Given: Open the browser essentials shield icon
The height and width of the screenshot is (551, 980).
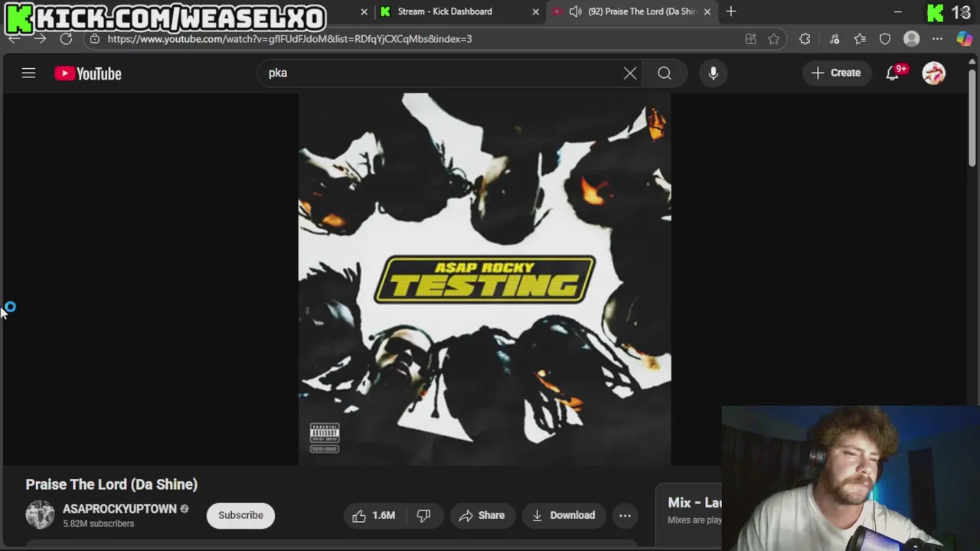Looking at the screenshot, I should (885, 39).
